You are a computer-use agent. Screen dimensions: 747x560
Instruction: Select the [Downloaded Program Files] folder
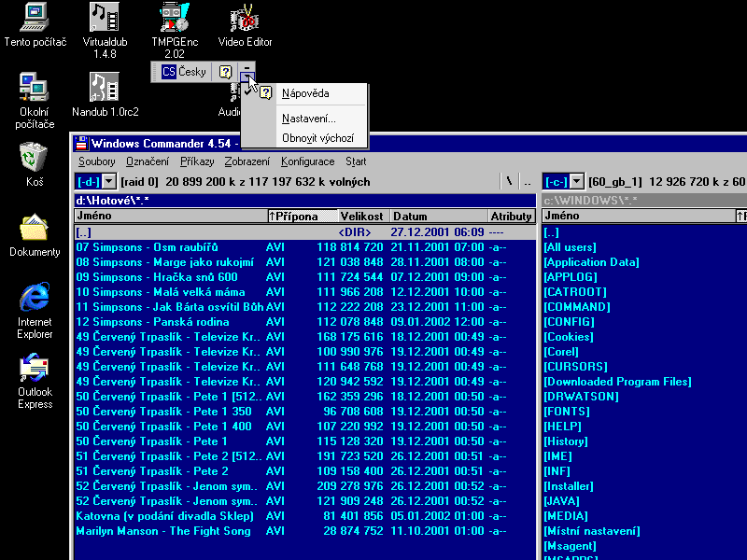[617, 382]
